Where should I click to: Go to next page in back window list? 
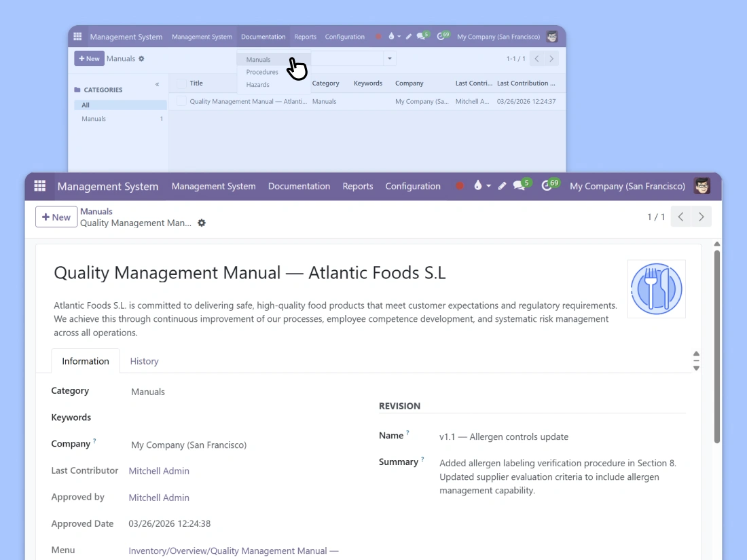coord(551,58)
